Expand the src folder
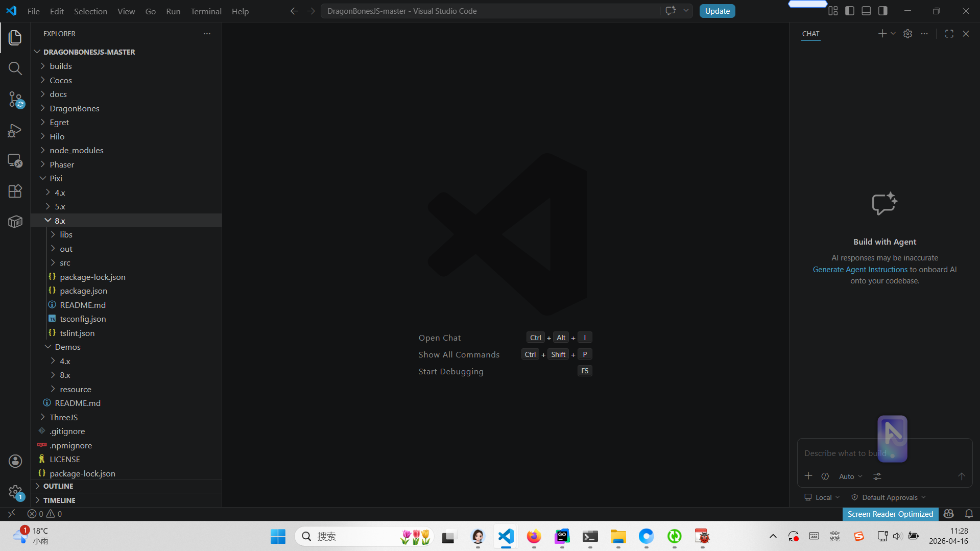 tap(126, 263)
